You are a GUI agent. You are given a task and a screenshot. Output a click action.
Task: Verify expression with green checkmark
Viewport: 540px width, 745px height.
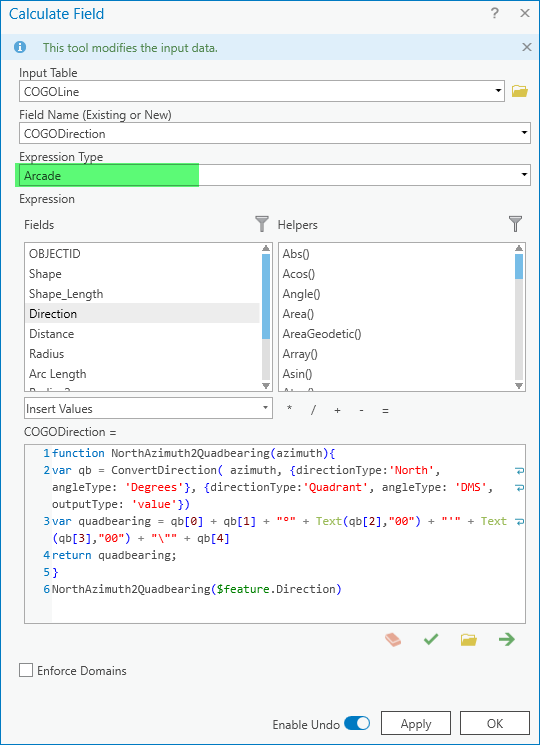pyautogui.click(x=431, y=640)
